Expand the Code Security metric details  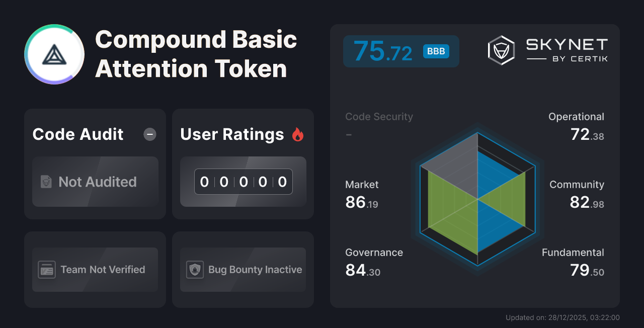[x=379, y=116]
